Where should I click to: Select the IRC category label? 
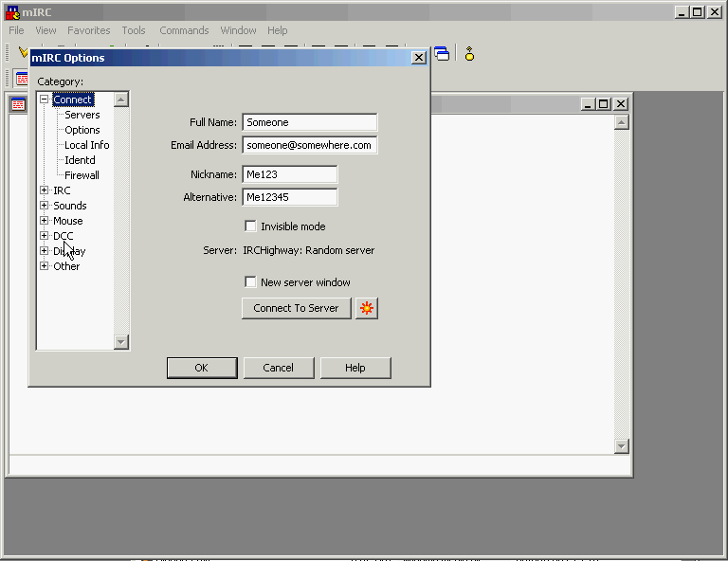point(62,190)
